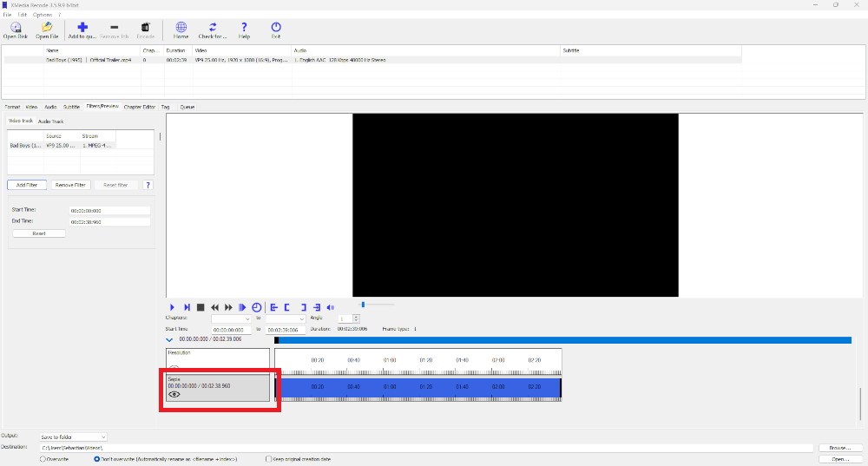868x466 pixels.
Task: Select the Overwrite radio option
Action: click(x=43, y=459)
